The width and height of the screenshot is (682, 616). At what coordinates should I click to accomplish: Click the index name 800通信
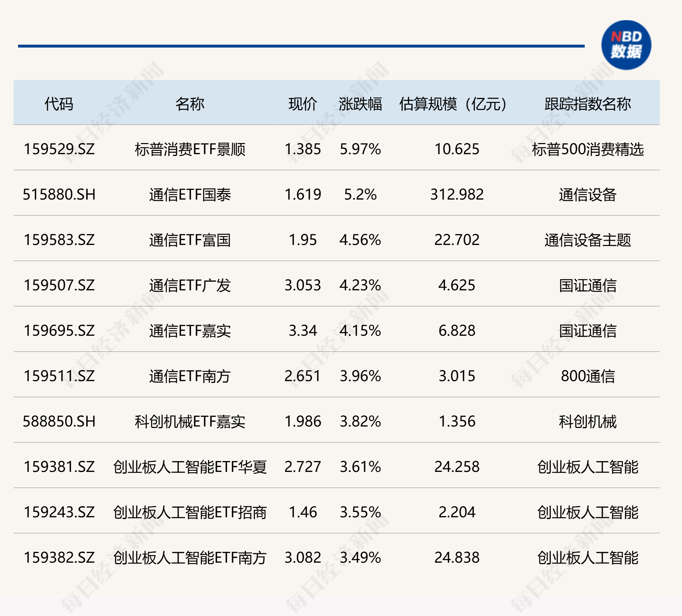click(588, 376)
